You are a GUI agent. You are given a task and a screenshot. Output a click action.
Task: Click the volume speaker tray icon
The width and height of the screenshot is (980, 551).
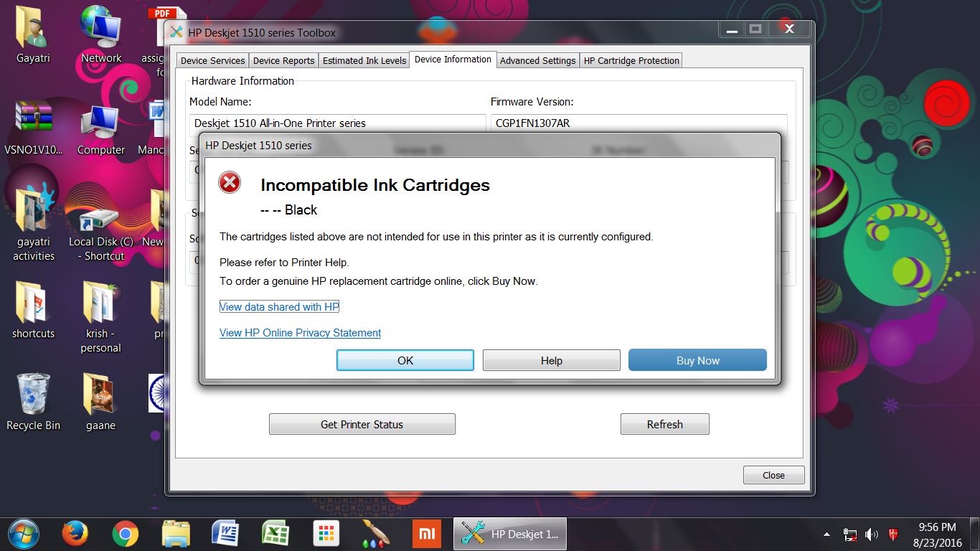pyautogui.click(x=871, y=534)
